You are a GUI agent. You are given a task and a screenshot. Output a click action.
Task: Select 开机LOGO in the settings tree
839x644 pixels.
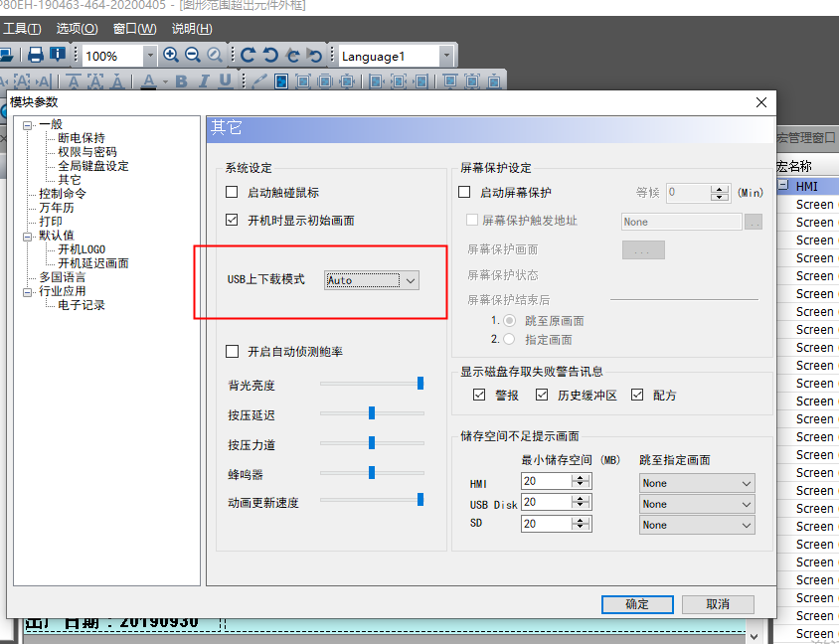82,249
